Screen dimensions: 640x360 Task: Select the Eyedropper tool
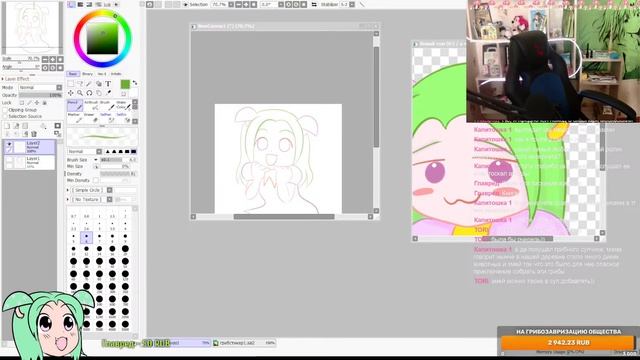[108, 93]
